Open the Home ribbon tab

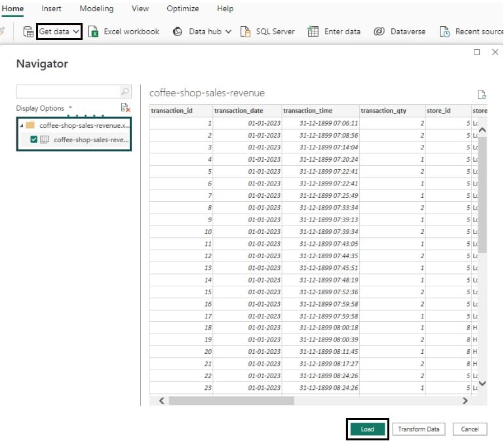tap(12, 9)
